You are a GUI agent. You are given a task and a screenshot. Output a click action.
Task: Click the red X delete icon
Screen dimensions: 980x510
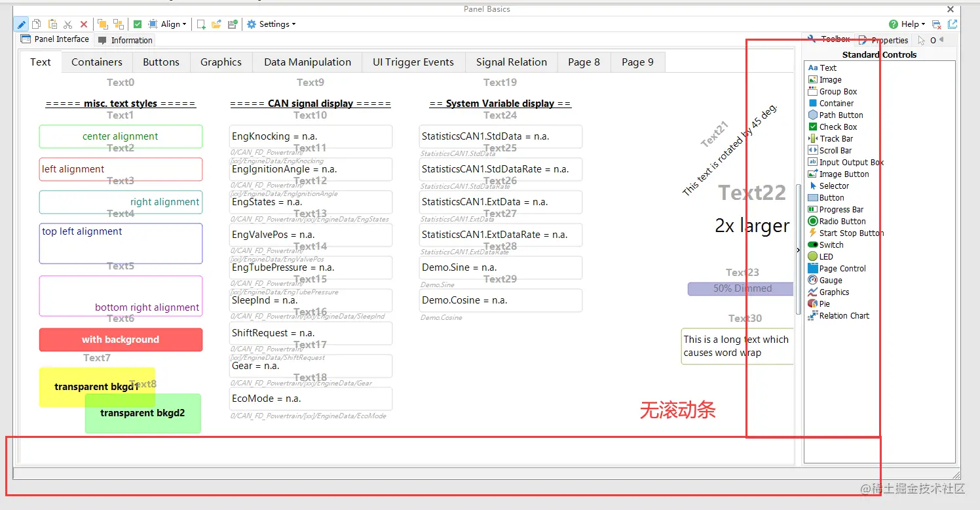[x=84, y=24]
